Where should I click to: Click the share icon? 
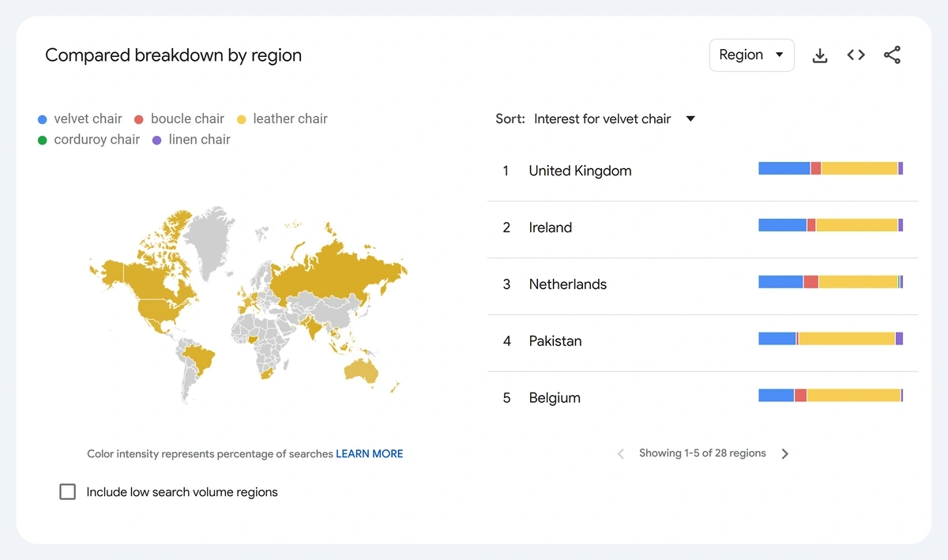(892, 55)
